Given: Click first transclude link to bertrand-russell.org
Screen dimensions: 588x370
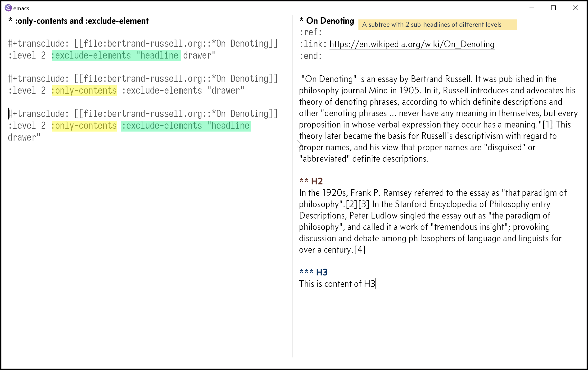Looking at the screenshot, I should (176, 44).
